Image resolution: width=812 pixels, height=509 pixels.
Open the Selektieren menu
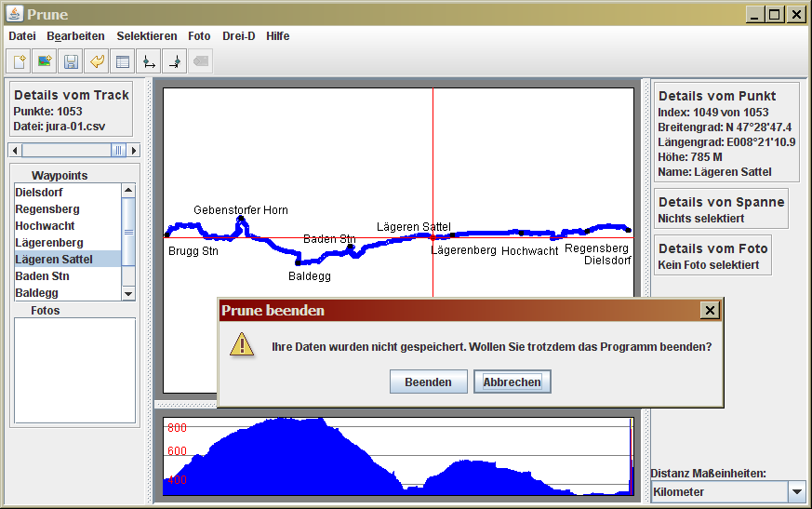tap(146, 36)
